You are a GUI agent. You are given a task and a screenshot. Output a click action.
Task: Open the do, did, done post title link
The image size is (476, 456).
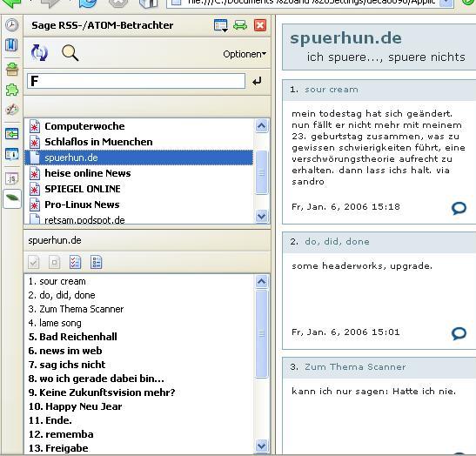337,242
